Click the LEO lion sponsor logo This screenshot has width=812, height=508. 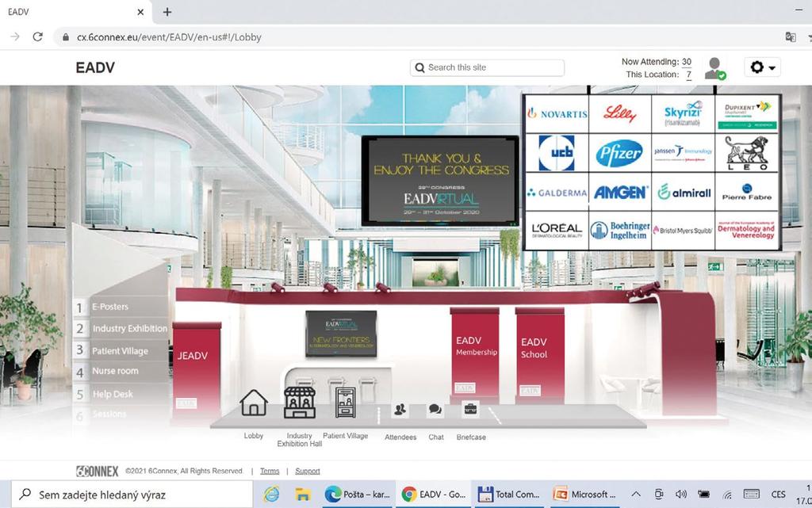tap(747, 153)
